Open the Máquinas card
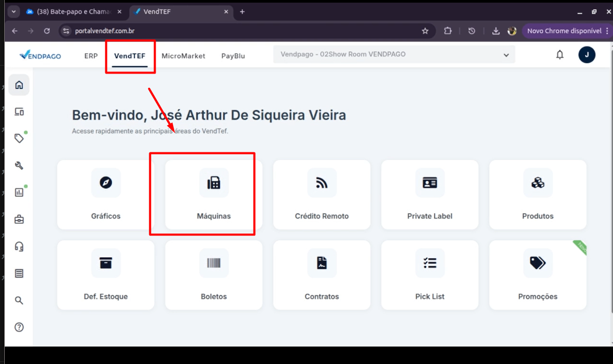613x364 pixels. (x=213, y=195)
